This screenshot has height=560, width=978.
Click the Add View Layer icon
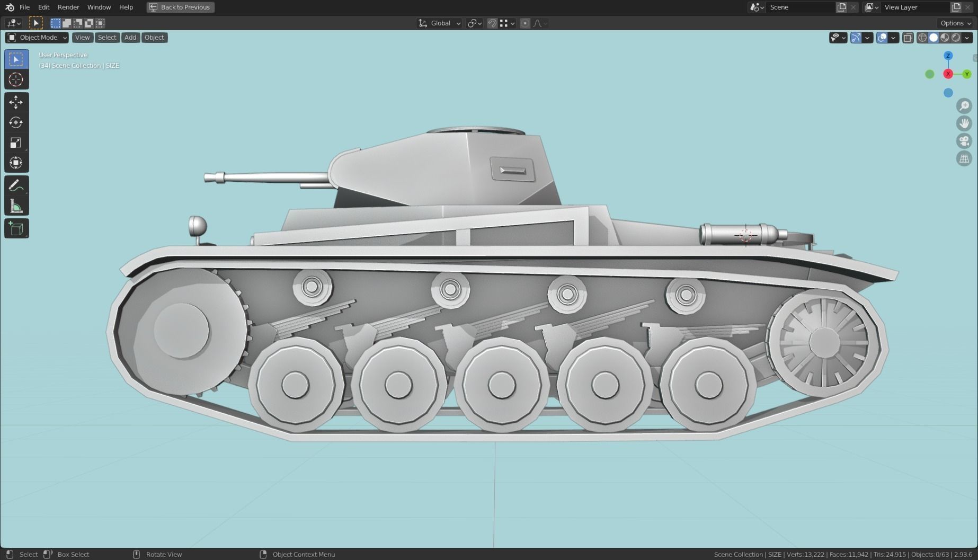pos(956,7)
